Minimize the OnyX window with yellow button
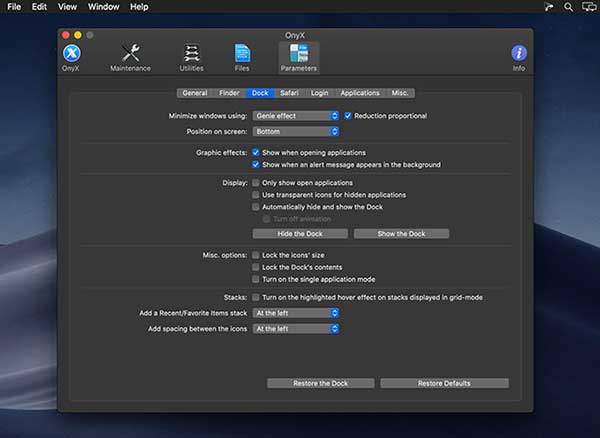Image resolution: width=600 pixels, height=438 pixels. click(78, 35)
